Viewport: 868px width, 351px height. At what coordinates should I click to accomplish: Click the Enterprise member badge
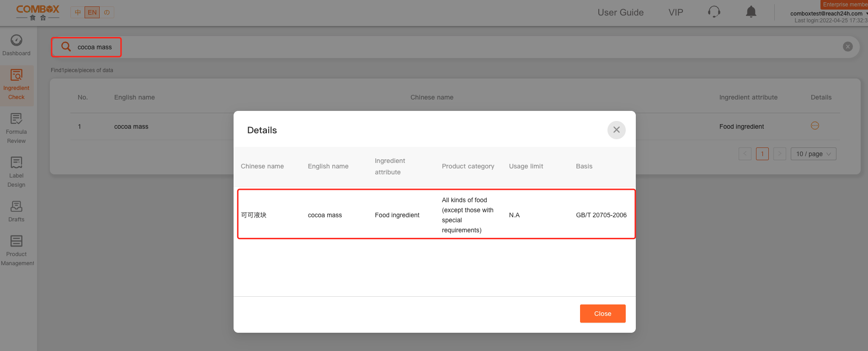click(845, 5)
